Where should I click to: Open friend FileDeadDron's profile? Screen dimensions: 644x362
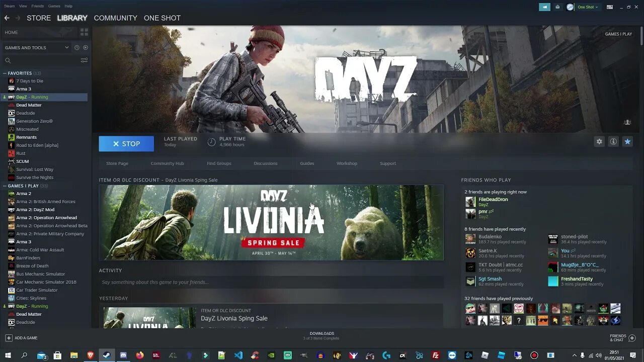click(493, 200)
